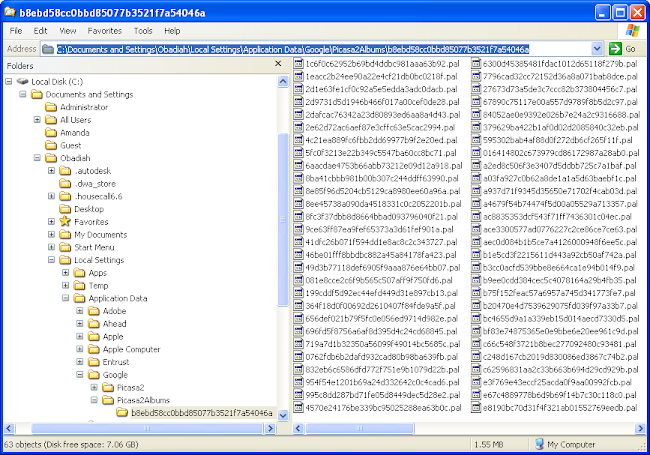The height and width of the screenshot is (455, 650).
Task: Collapse the Local Disk (C:) tree node
Action: pyautogui.click(x=9, y=81)
